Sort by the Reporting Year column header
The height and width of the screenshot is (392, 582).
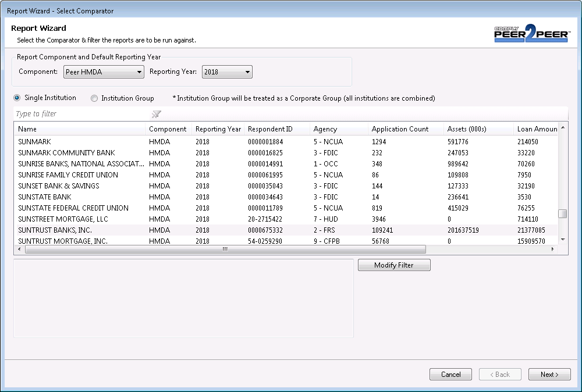point(218,129)
